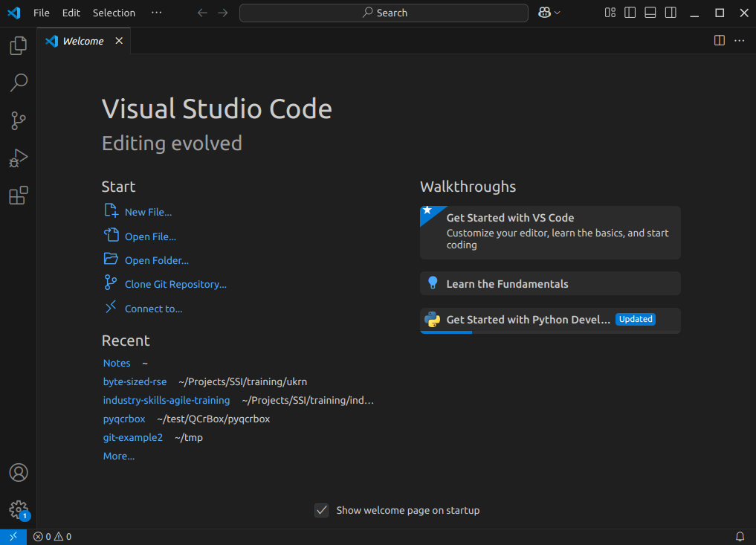The width and height of the screenshot is (756, 545).
Task: Click the remote connection indicator in status bar
Action: (12, 536)
